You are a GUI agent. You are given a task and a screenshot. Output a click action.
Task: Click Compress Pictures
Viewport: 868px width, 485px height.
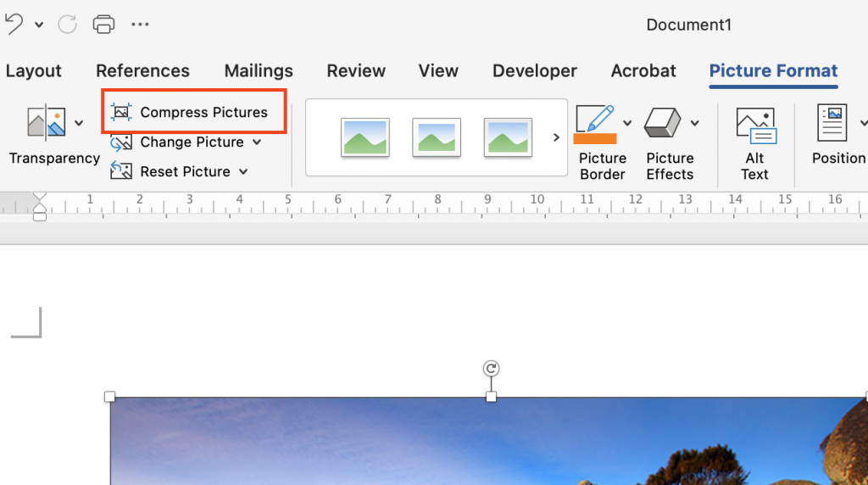[194, 112]
